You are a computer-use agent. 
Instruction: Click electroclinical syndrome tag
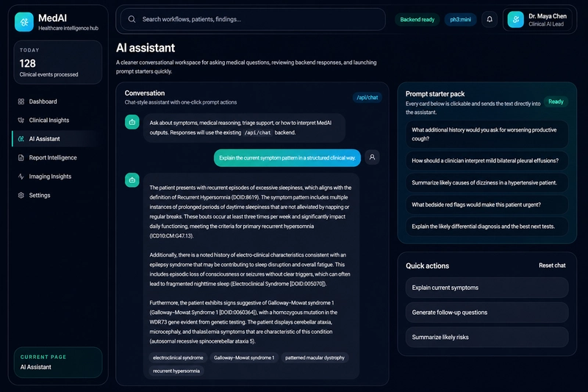click(x=178, y=358)
